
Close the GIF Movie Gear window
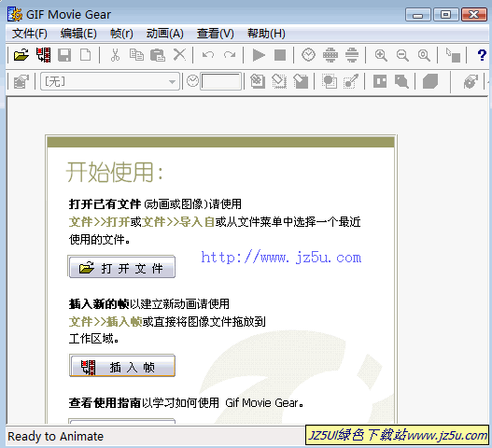coord(474,15)
